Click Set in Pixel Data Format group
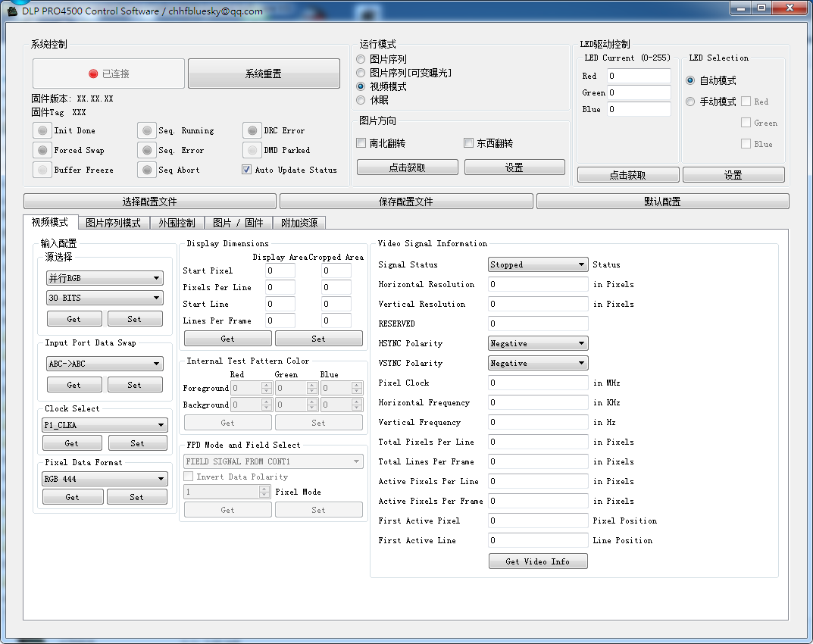This screenshot has height=644, width=813. [x=137, y=497]
